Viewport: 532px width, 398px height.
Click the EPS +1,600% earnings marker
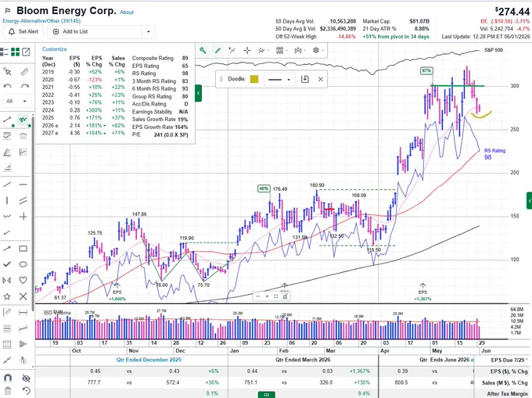coord(117,292)
